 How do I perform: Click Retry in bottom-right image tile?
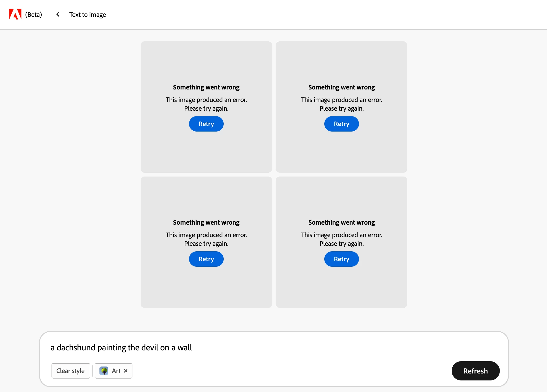coord(341,259)
